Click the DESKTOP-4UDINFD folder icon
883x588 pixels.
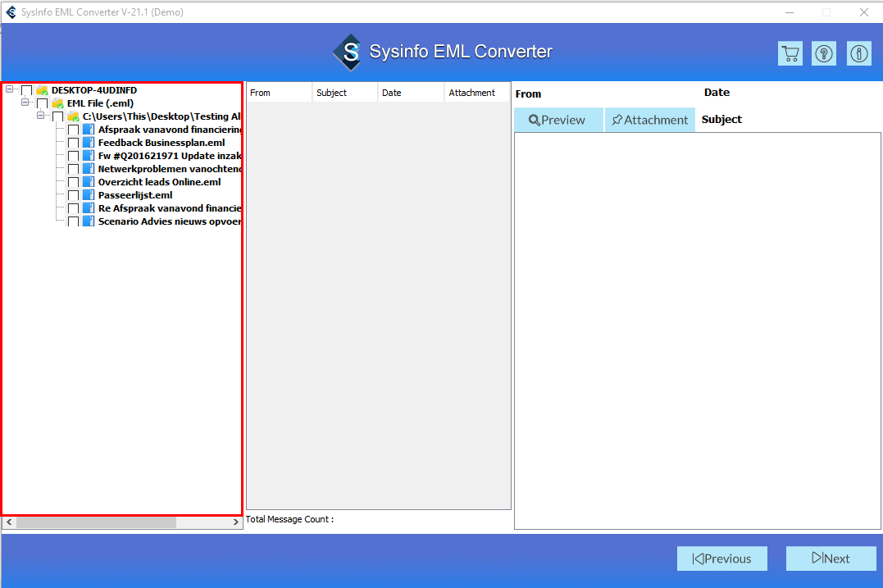(42, 90)
